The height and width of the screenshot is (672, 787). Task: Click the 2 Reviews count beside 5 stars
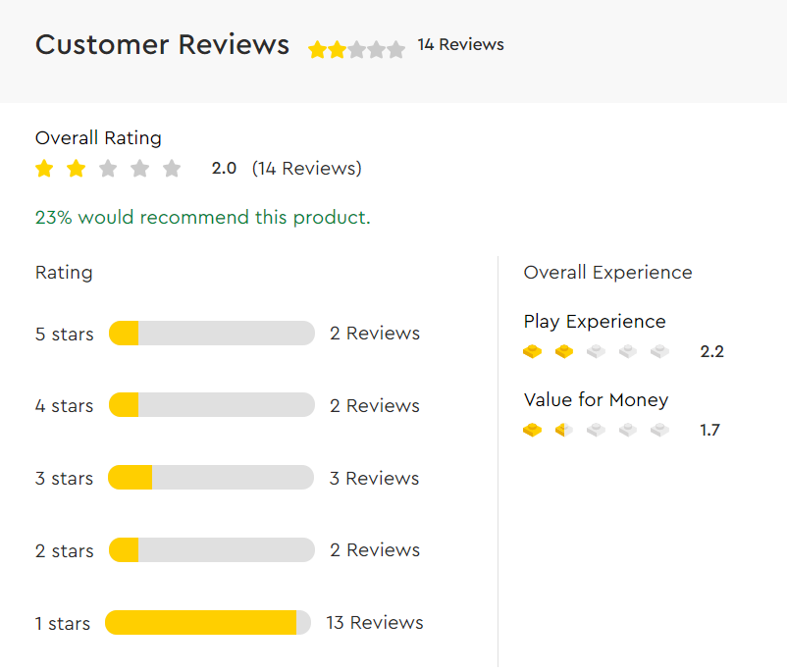tap(375, 334)
